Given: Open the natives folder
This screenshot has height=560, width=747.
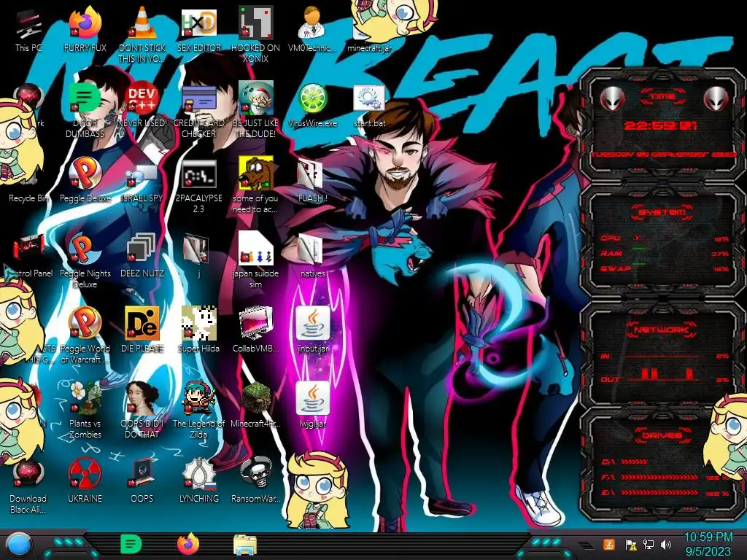Looking at the screenshot, I should (x=312, y=256).
